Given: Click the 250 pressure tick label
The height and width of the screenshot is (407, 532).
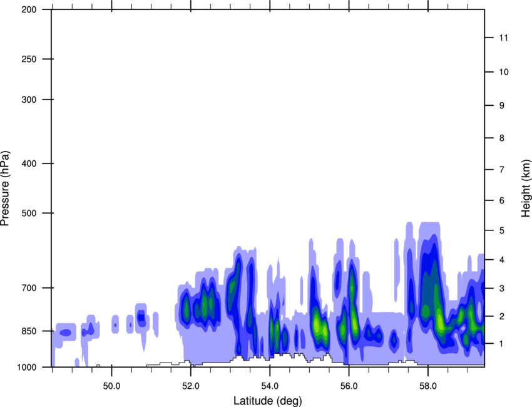Looking at the screenshot, I should coord(29,59).
